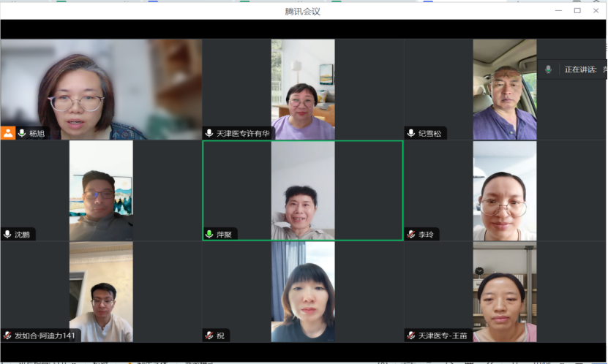Maximize the 腾讯会议 meeting window
Image resolution: width=608 pixels, height=364 pixels.
pos(577,11)
